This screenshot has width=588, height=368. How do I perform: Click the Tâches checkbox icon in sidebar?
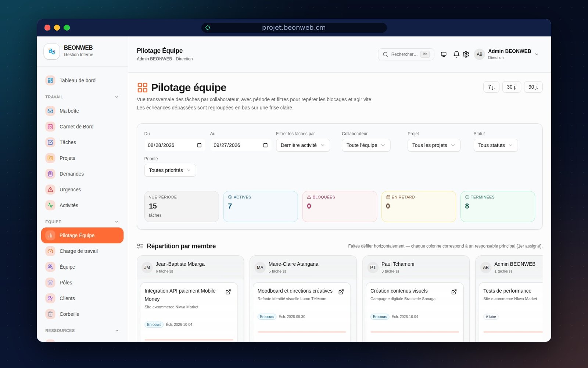point(50,142)
